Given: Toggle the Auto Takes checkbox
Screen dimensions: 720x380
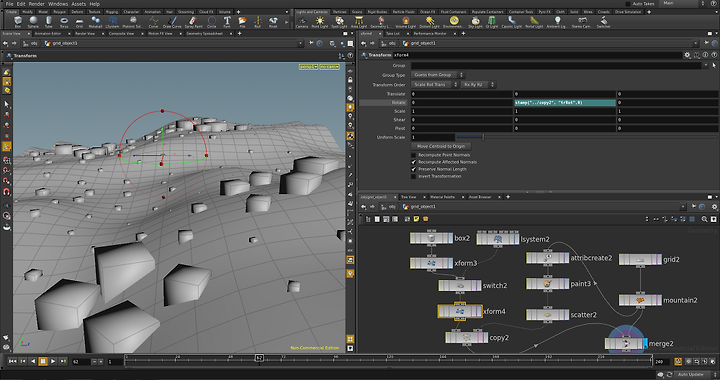Looking at the screenshot, I should click(628, 4).
